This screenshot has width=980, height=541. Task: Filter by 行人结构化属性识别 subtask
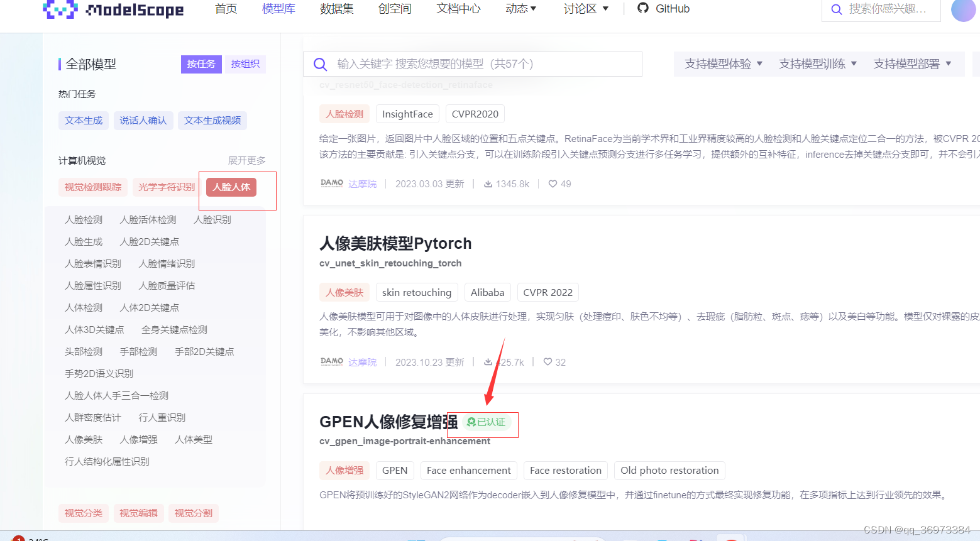coord(107,462)
